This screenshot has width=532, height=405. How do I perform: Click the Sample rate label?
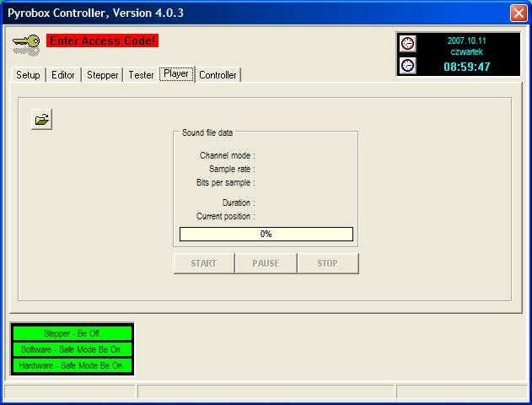(232, 169)
